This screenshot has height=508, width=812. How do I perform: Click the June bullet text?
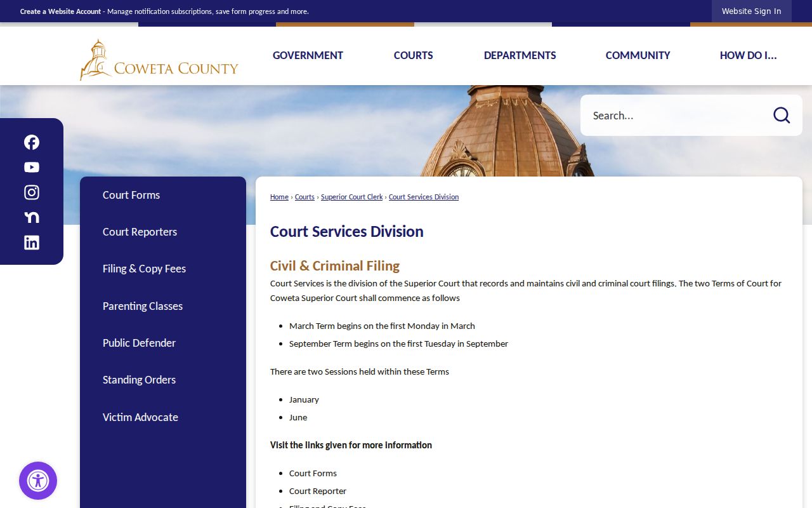[x=298, y=417]
